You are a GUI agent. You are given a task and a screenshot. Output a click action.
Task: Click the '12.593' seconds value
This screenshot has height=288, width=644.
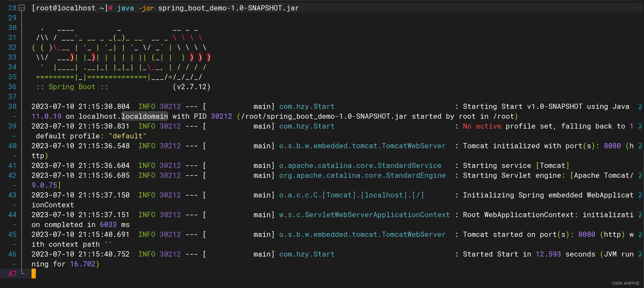[x=548, y=254]
